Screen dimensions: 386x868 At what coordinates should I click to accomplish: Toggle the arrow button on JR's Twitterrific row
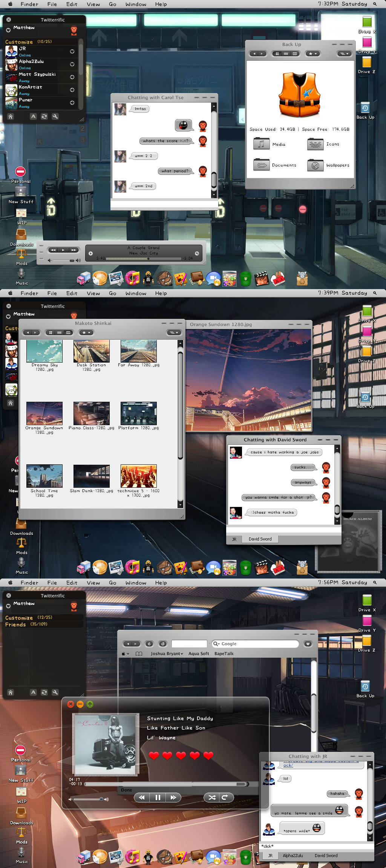click(x=72, y=51)
